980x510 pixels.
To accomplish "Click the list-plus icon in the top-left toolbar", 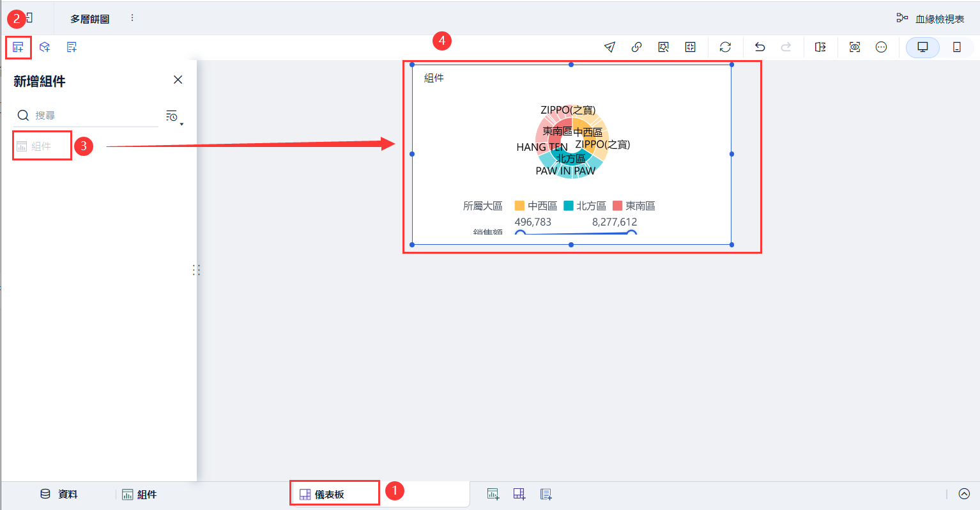I will (x=72, y=47).
